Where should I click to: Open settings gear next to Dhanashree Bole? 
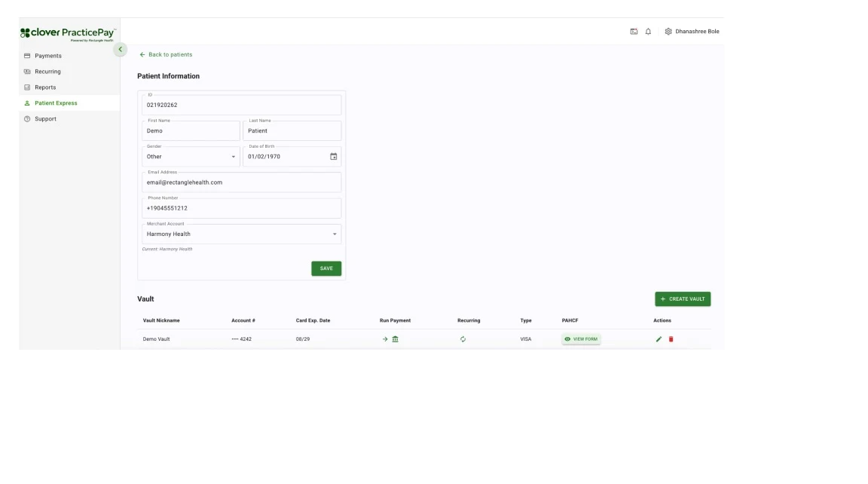pos(668,32)
